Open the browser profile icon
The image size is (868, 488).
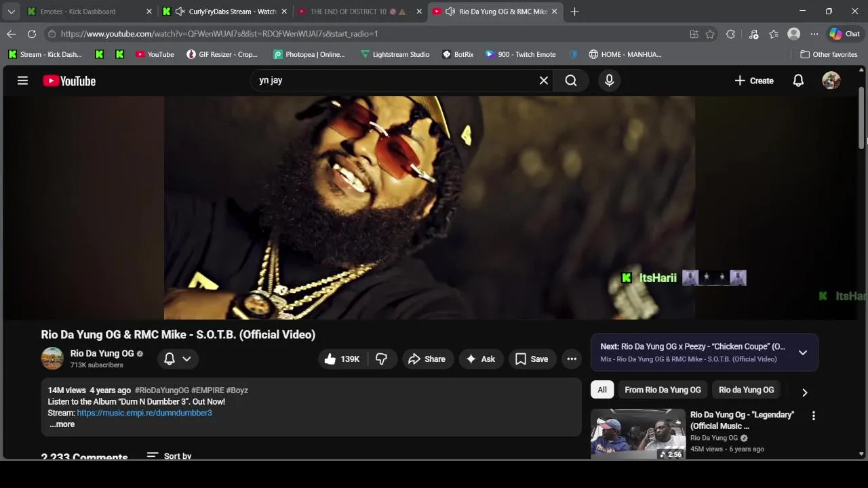point(793,34)
